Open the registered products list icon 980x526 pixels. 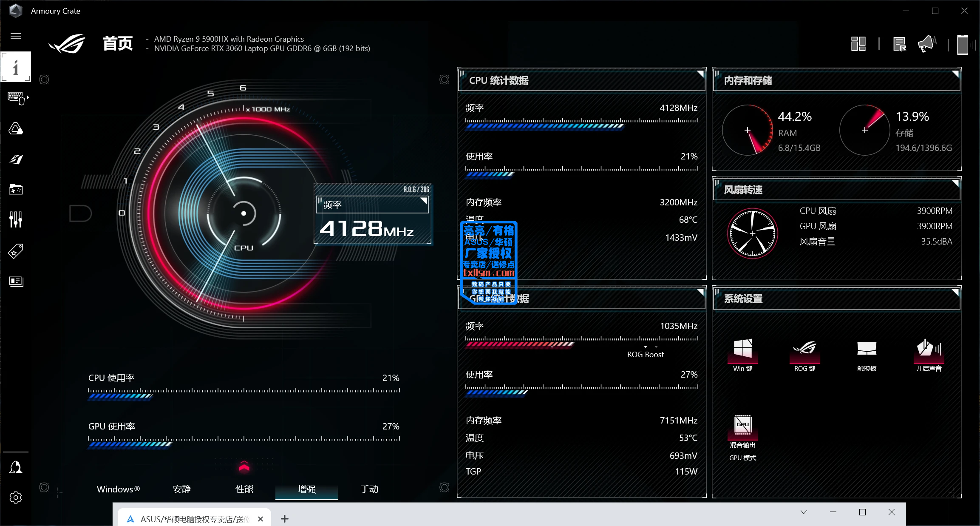[x=899, y=44]
